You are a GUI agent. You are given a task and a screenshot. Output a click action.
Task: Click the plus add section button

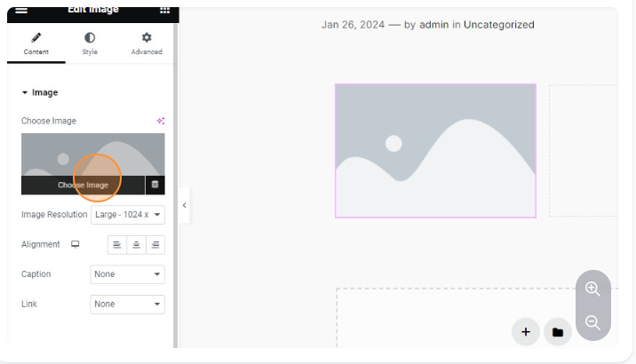(525, 332)
